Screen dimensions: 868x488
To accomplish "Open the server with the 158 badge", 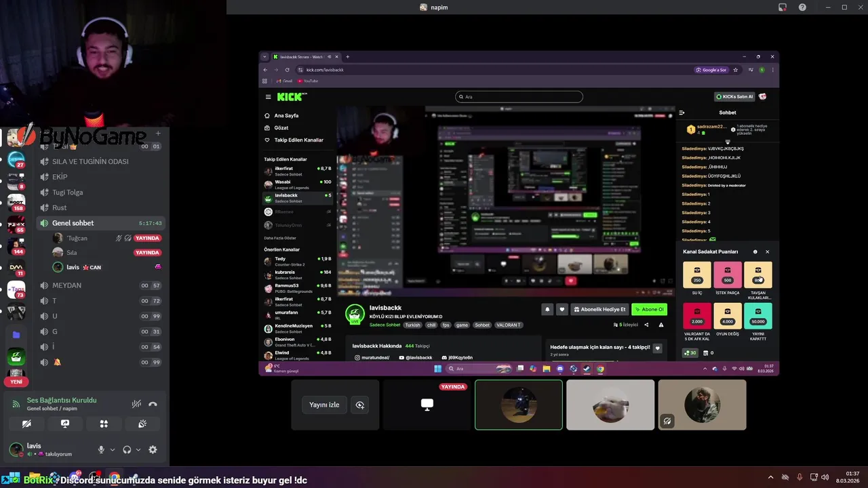I will pyautogui.click(x=16, y=203).
